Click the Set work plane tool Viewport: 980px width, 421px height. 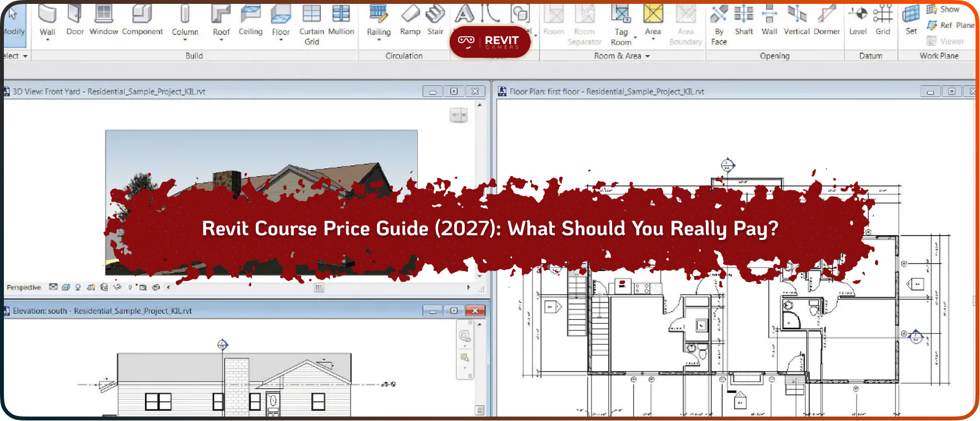911,20
